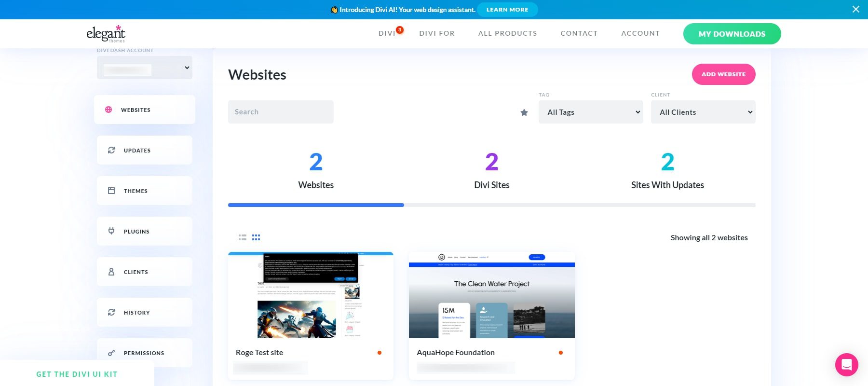Open the All Tags dropdown
868x386 pixels.
point(591,112)
